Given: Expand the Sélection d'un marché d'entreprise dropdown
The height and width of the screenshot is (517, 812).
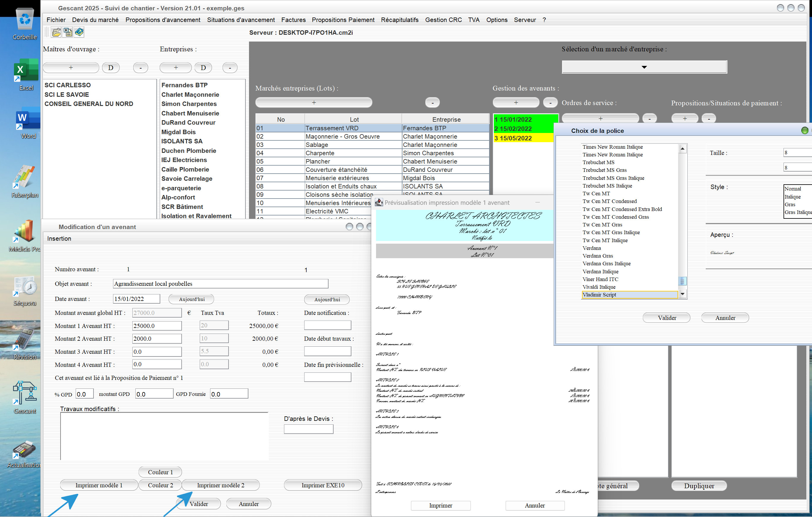Looking at the screenshot, I should (x=644, y=67).
